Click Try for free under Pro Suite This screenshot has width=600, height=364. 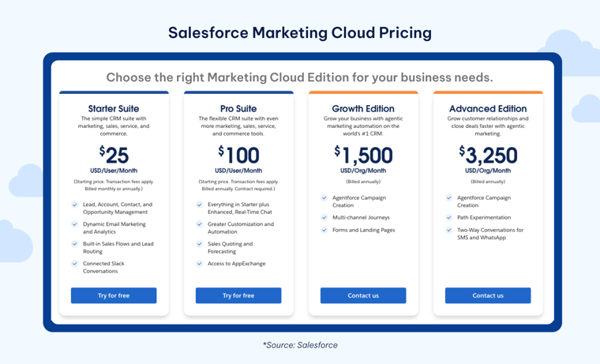(x=238, y=295)
